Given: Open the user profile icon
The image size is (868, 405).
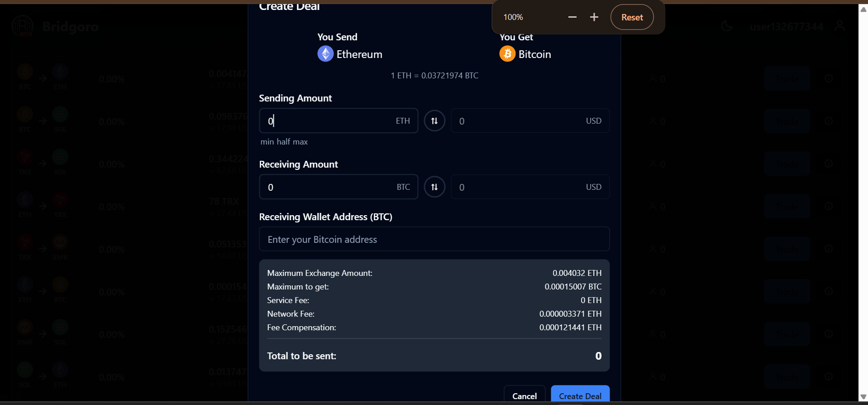Looking at the screenshot, I should [x=840, y=26].
